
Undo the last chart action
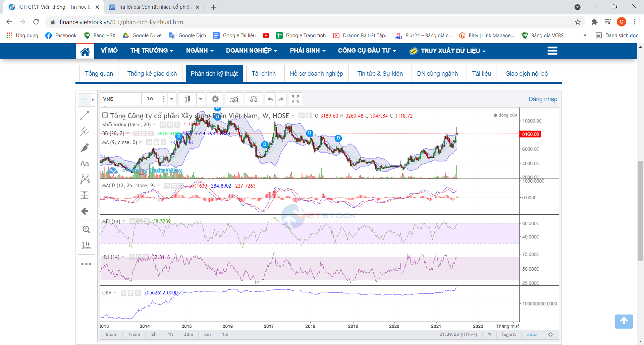(x=270, y=99)
